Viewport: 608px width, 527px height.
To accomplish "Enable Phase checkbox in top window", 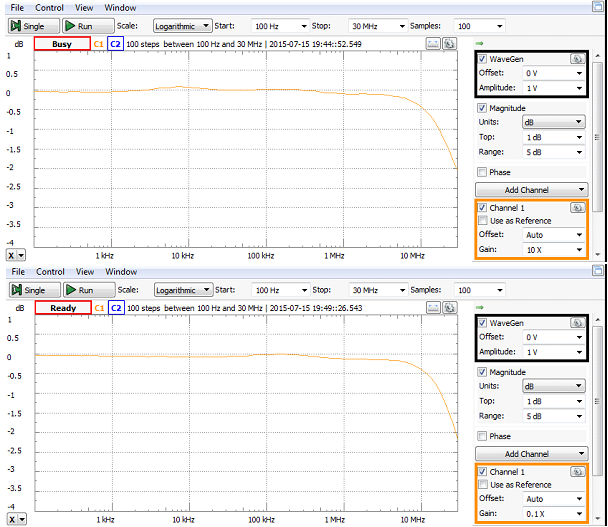I will pos(482,172).
